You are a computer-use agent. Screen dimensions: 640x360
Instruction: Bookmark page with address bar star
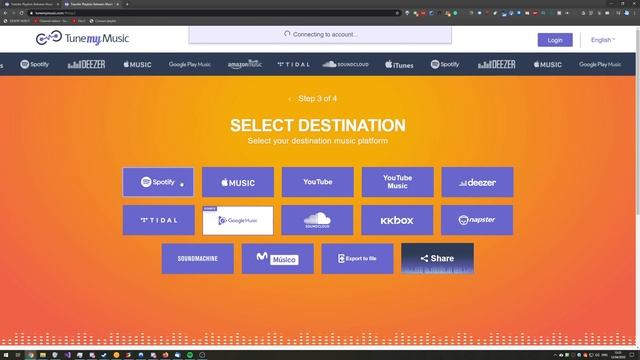click(x=397, y=13)
